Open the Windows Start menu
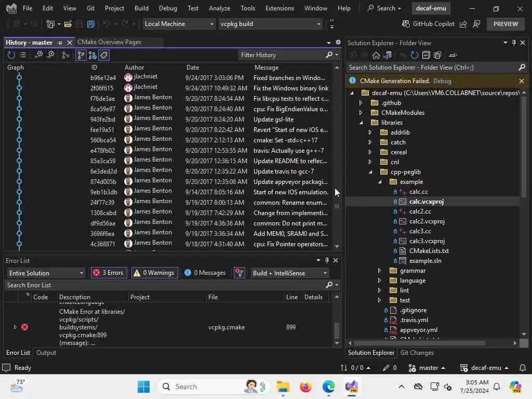532x399 pixels. pyautogui.click(x=143, y=387)
